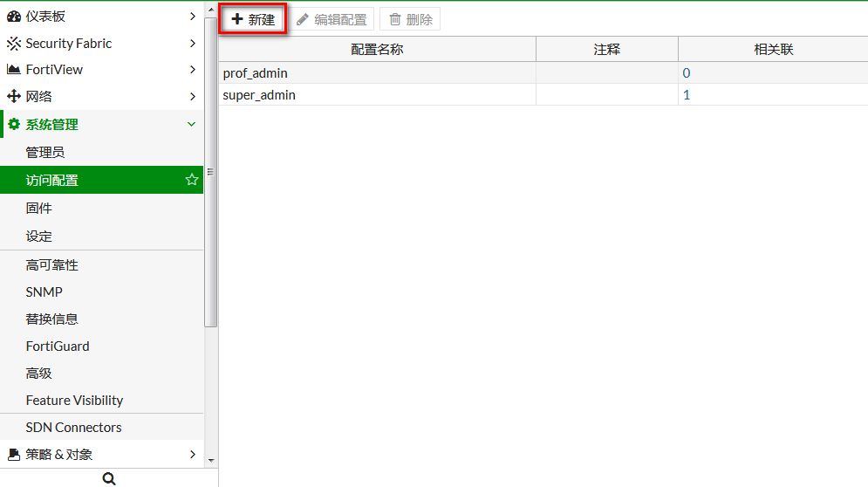Click the policy & objects icon

[14, 455]
